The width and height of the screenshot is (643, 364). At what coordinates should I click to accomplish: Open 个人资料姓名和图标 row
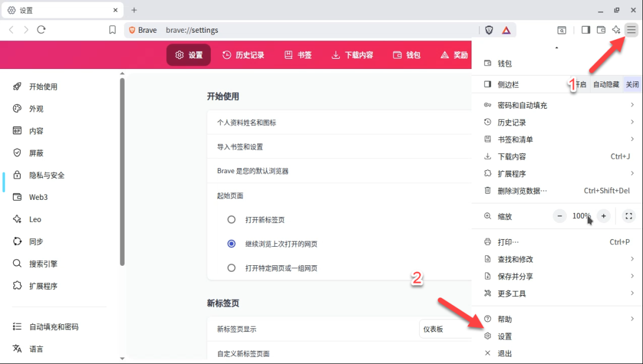(339, 123)
